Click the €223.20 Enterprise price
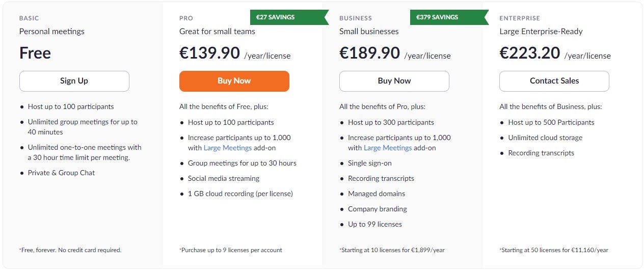 coord(530,53)
